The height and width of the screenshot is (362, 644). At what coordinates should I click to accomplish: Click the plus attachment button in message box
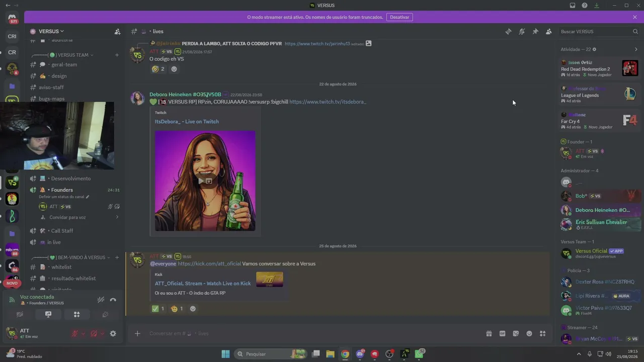pos(137,333)
